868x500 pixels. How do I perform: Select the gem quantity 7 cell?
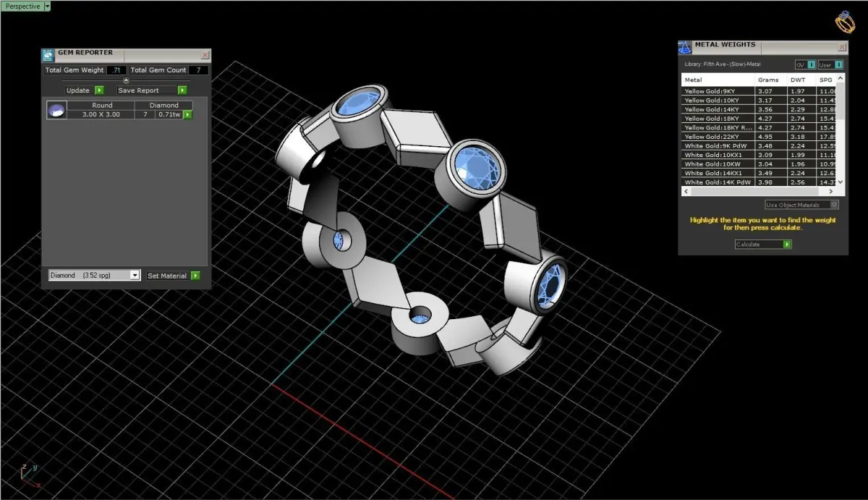click(145, 114)
